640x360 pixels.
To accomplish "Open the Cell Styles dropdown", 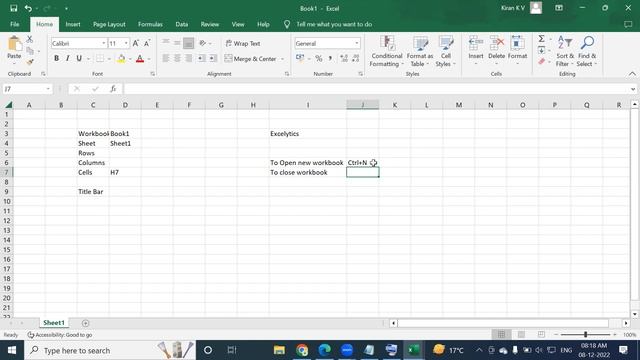I will point(445,51).
